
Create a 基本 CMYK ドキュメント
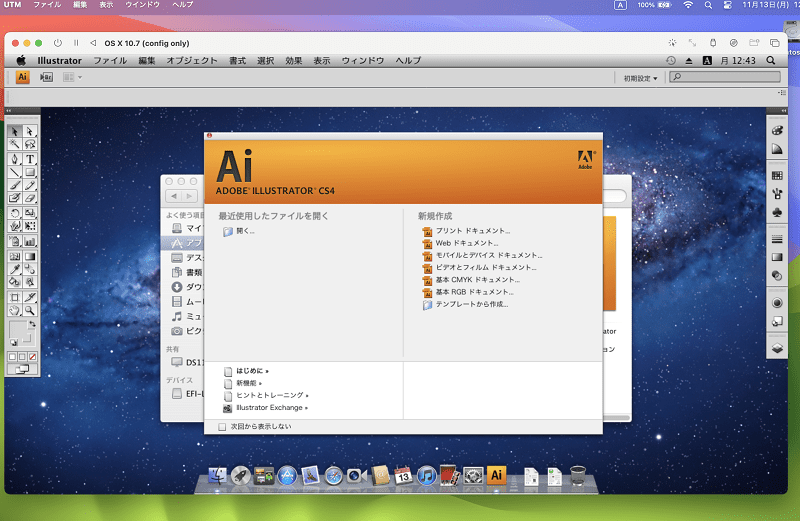(x=478, y=280)
